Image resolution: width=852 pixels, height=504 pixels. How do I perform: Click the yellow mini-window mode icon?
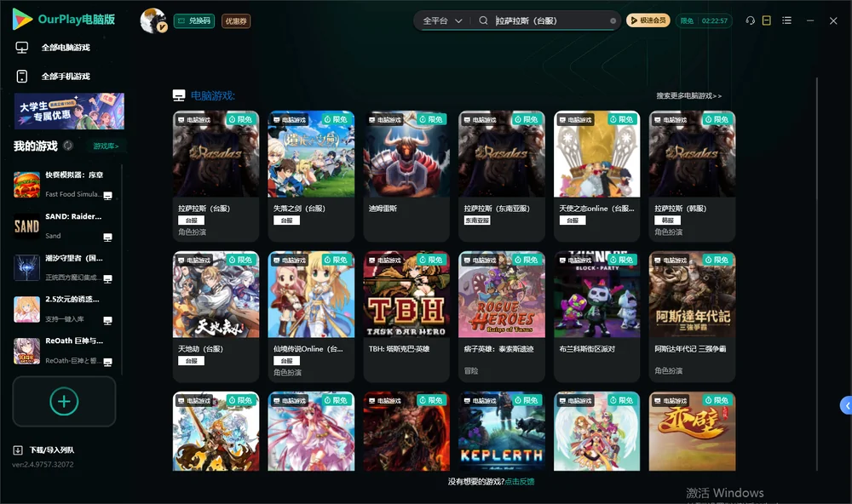click(767, 20)
